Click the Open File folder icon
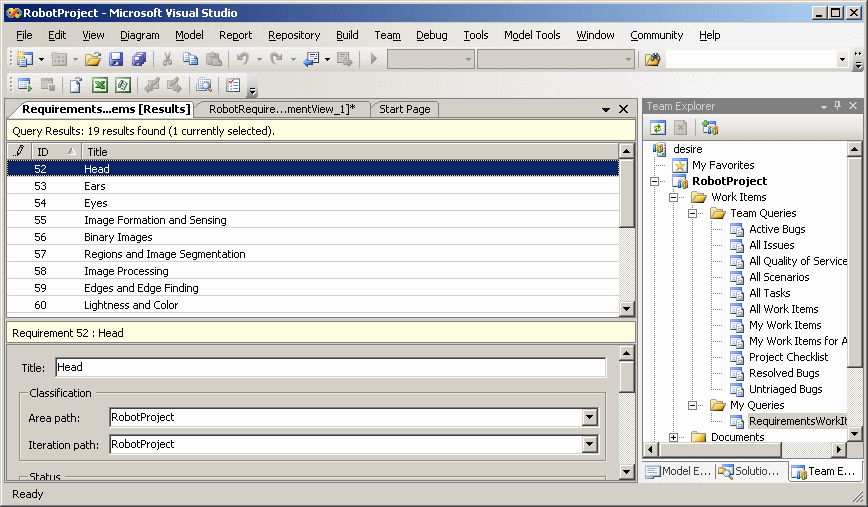The image size is (868, 507). (x=92, y=60)
